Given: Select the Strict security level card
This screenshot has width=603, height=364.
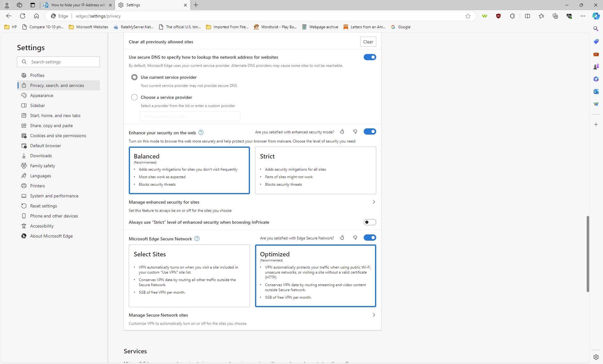Looking at the screenshot, I should 315,170.
